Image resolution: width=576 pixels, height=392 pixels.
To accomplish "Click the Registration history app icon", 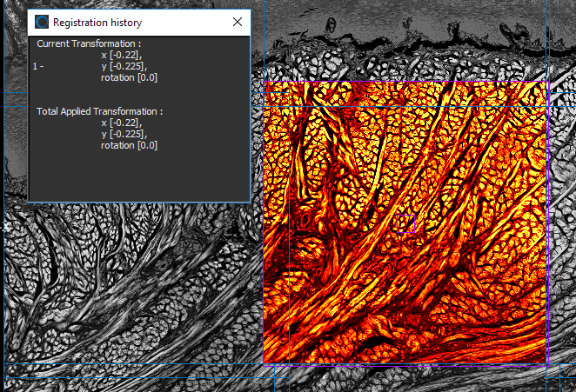I will pyautogui.click(x=42, y=23).
